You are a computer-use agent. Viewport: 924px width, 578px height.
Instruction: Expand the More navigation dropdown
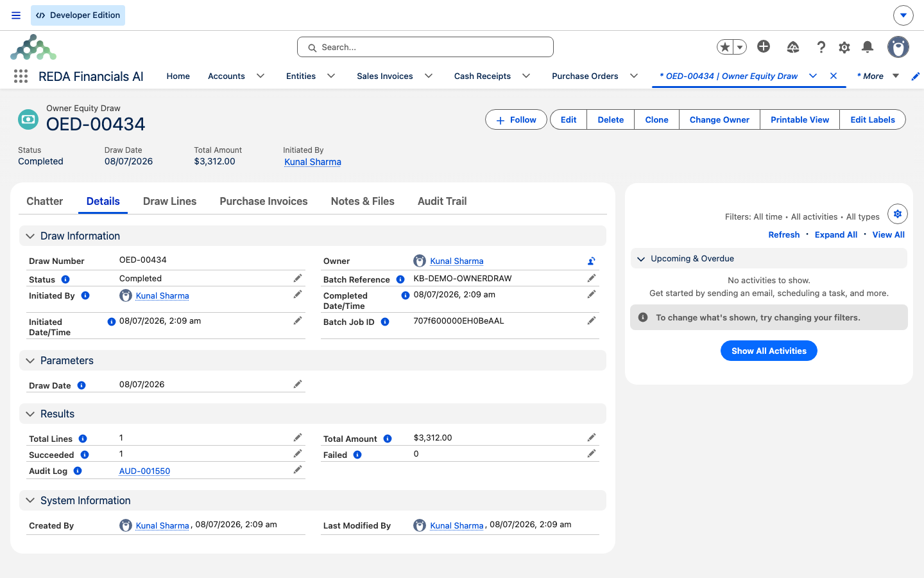tap(896, 76)
